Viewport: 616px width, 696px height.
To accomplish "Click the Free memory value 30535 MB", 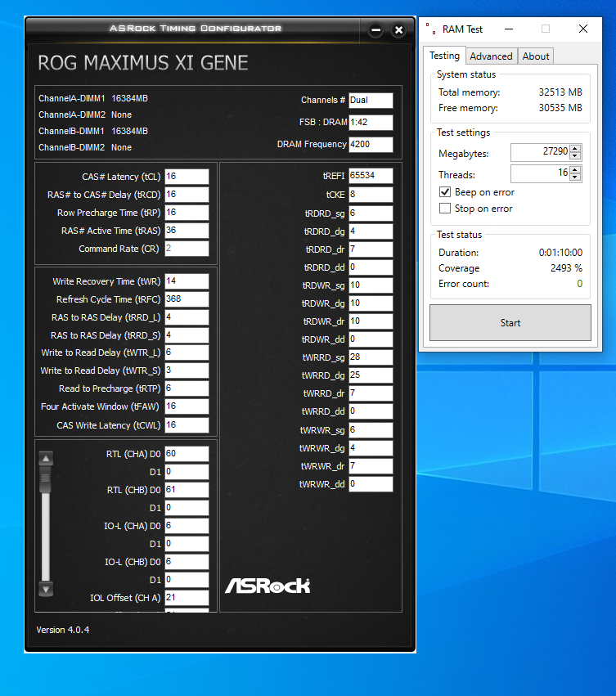I will pos(560,108).
